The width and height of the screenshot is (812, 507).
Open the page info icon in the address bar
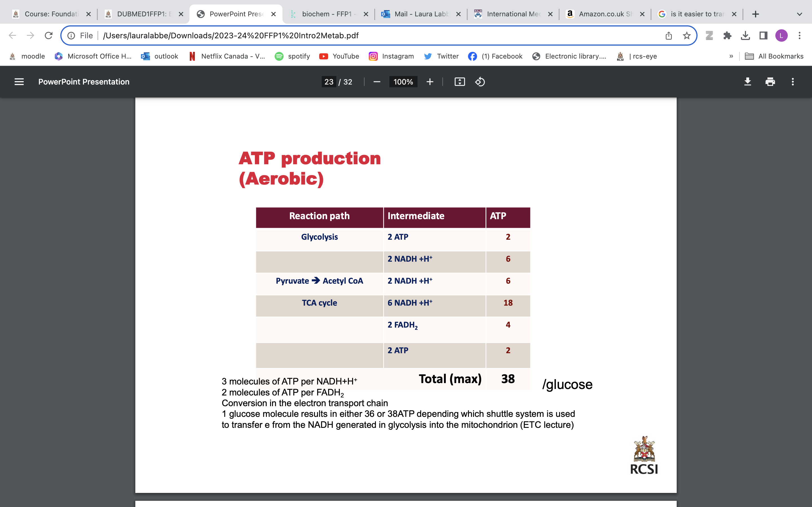pos(71,35)
